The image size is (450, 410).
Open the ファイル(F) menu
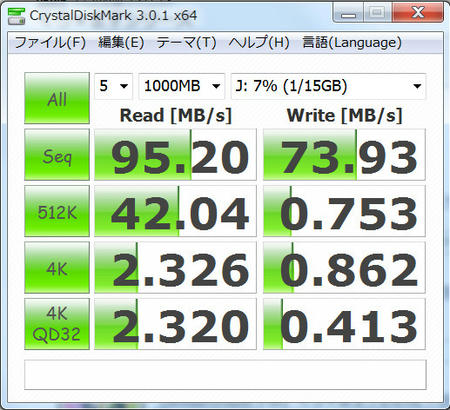coord(50,43)
